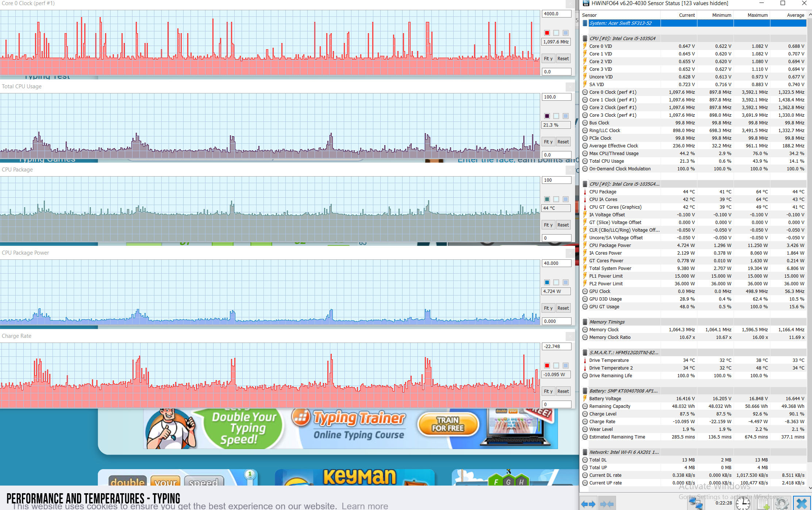Expand sensor columns with the blue outward arrows

(588, 504)
